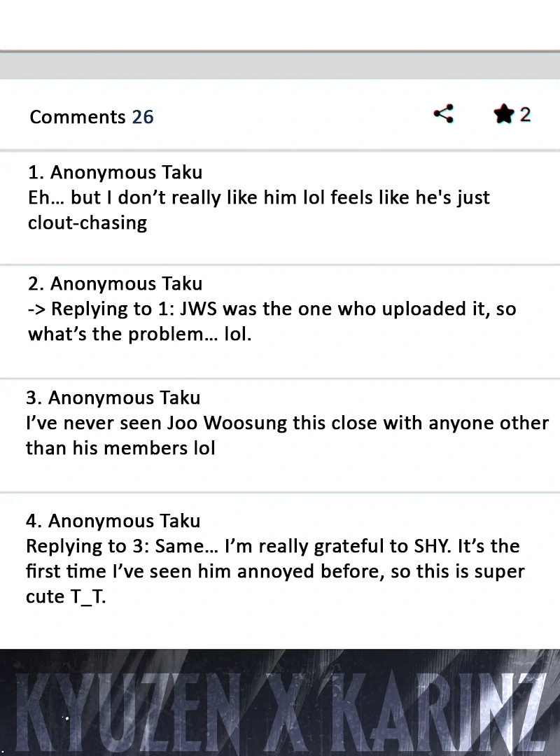This screenshot has height=756, width=560.
Task: Click the star count number 2
Action: (x=525, y=115)
